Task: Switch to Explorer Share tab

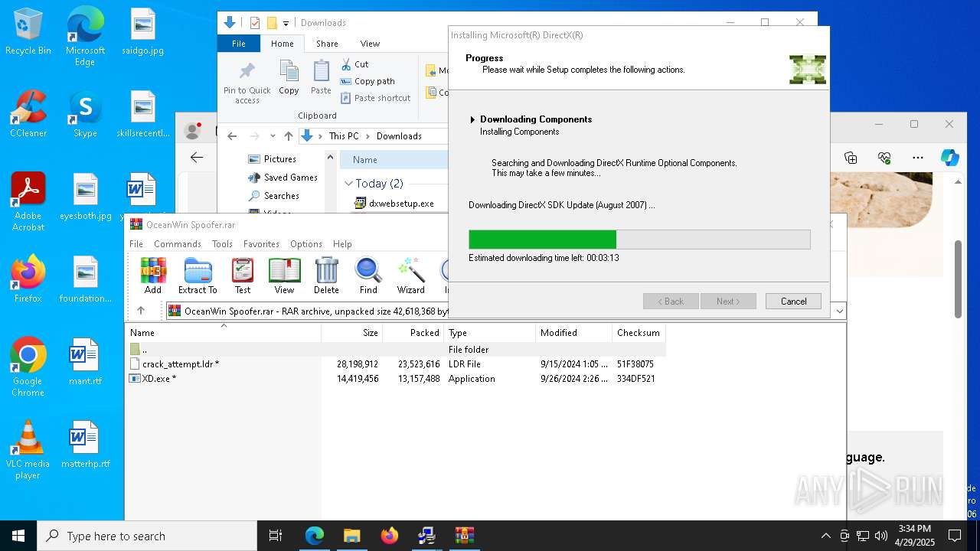Action: (x=327, y=44)
